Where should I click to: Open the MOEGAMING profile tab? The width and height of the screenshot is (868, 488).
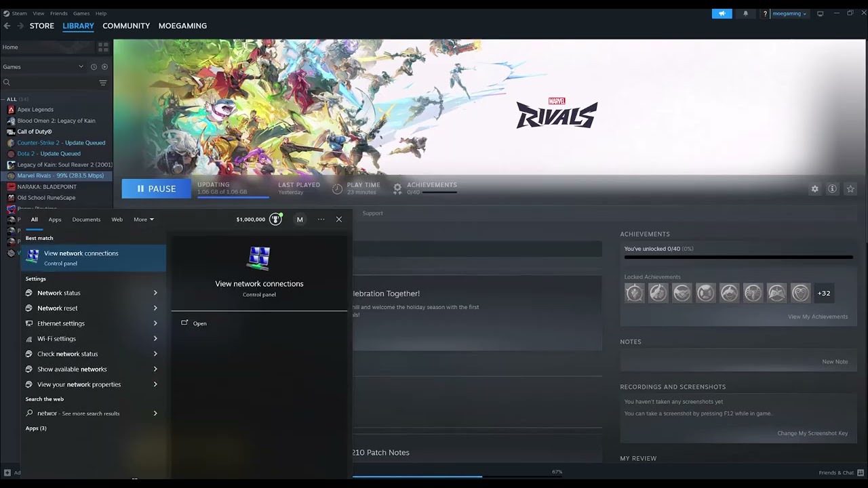click(182, 26)
